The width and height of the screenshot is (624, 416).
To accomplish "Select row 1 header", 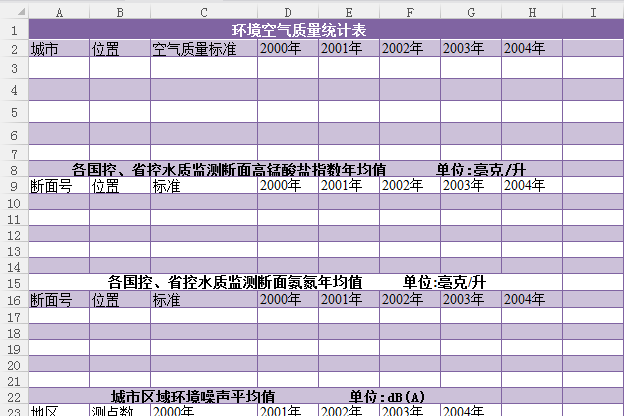I will (x=13, y=30).
